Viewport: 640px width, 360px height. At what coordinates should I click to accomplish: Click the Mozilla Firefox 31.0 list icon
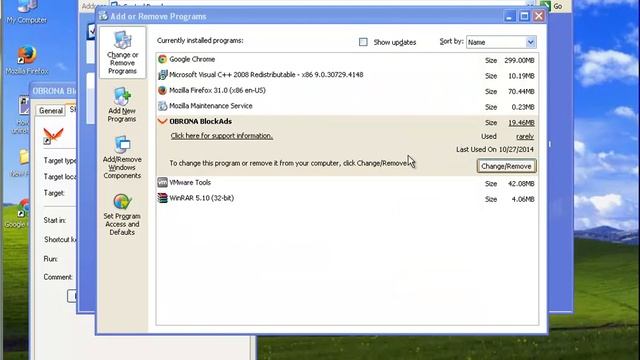point(162,90)
